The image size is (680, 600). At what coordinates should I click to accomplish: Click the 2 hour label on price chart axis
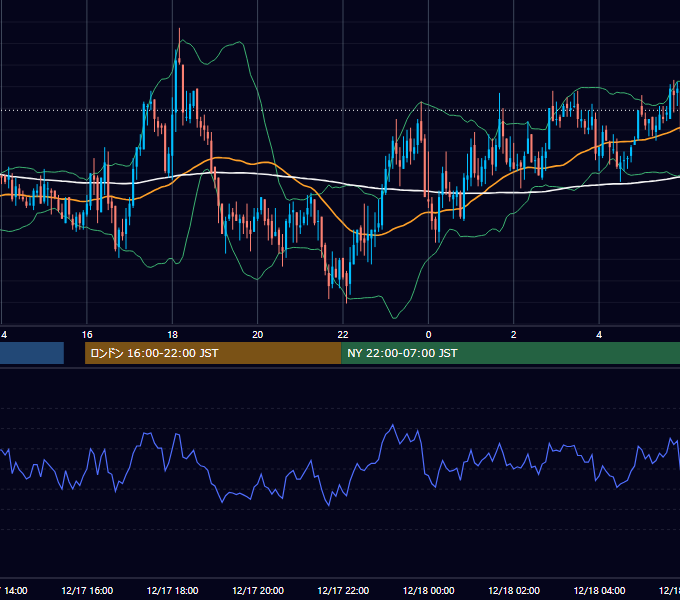(514, 335)
